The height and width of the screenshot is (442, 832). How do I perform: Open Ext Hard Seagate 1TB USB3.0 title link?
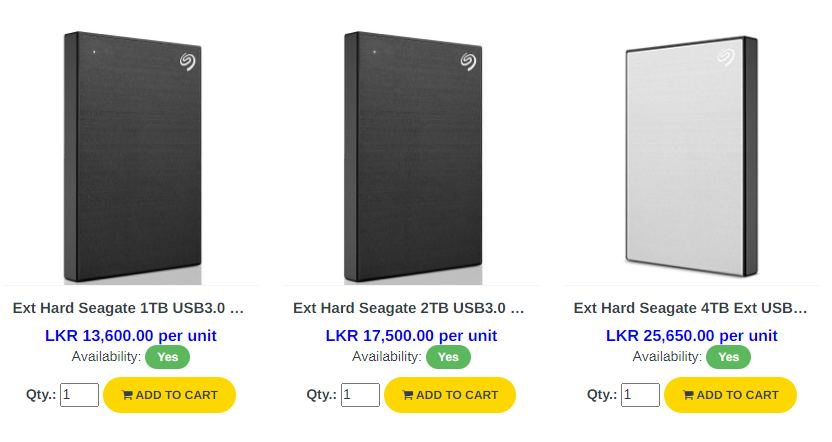click(x=128, y=308)
